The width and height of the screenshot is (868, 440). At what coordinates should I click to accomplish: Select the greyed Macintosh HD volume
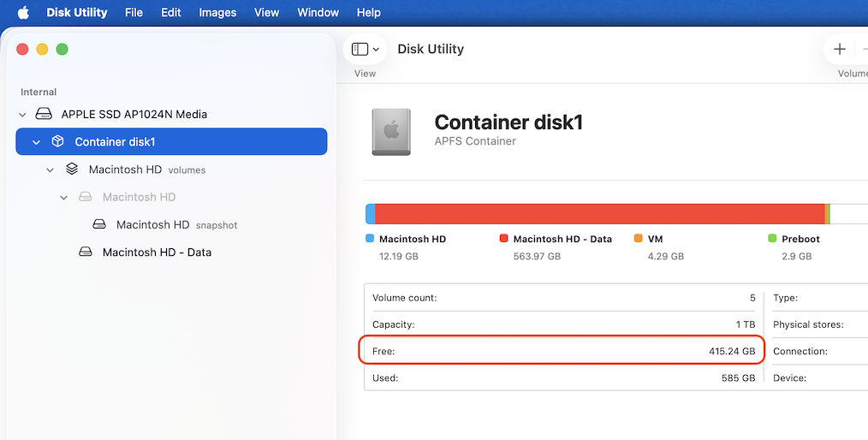click(x=139, y=197)
